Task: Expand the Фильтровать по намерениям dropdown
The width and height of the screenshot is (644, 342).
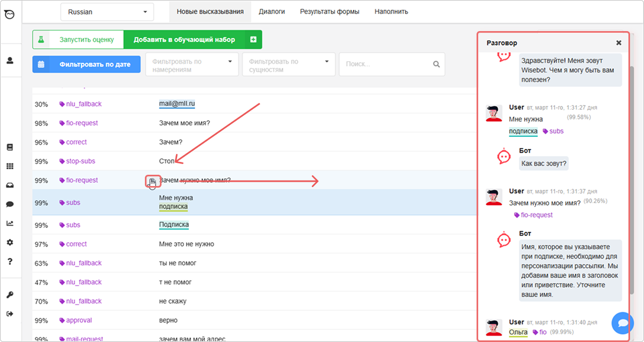Action: point(192,65)
